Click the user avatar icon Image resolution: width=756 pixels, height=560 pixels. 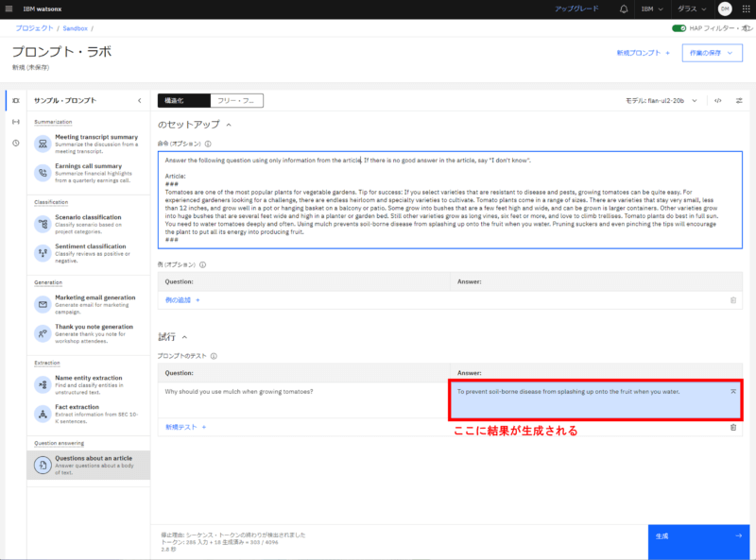pos(725,9)
